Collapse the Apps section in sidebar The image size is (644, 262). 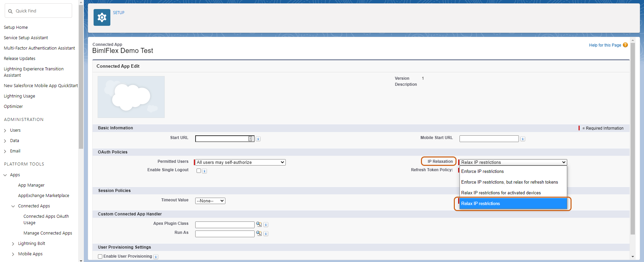click(5, 175)
